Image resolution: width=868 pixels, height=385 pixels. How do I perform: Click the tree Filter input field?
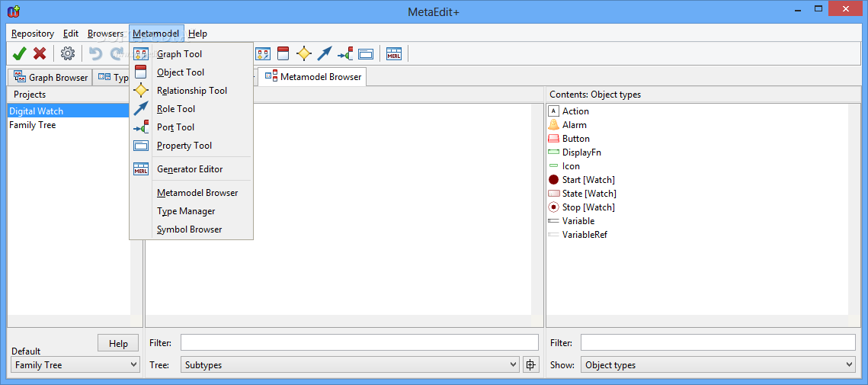click(359, 343)
